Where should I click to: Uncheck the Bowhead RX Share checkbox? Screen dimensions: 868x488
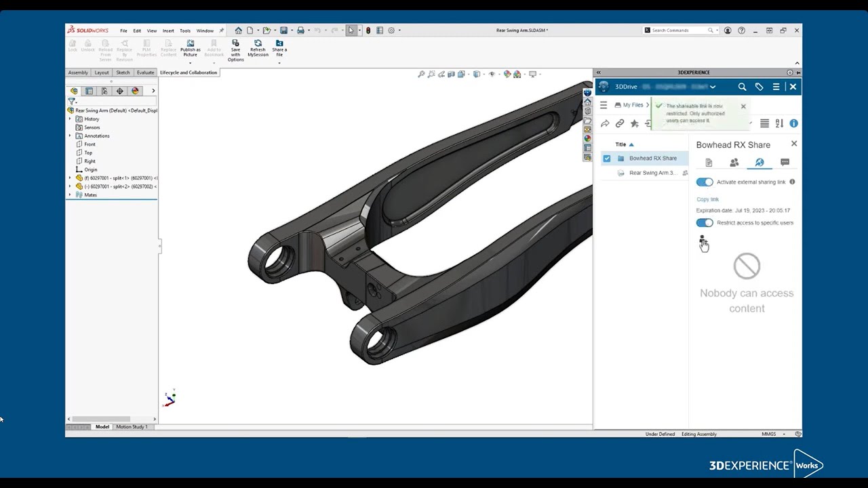[x=607, y=159]
